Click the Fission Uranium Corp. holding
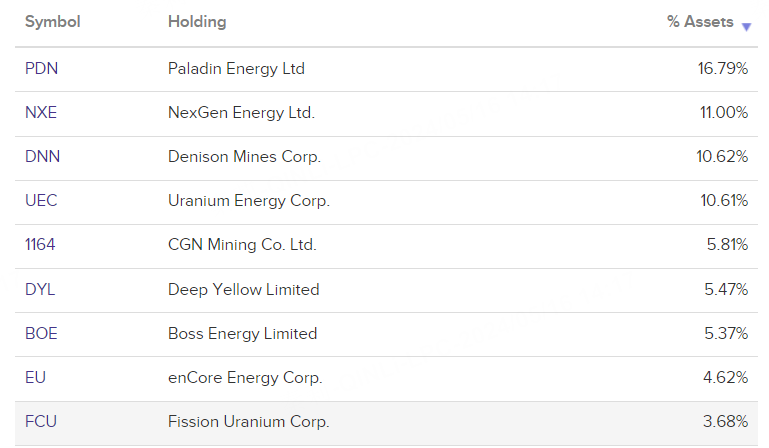Screen dimensions: 769x448 coord(248,422)
